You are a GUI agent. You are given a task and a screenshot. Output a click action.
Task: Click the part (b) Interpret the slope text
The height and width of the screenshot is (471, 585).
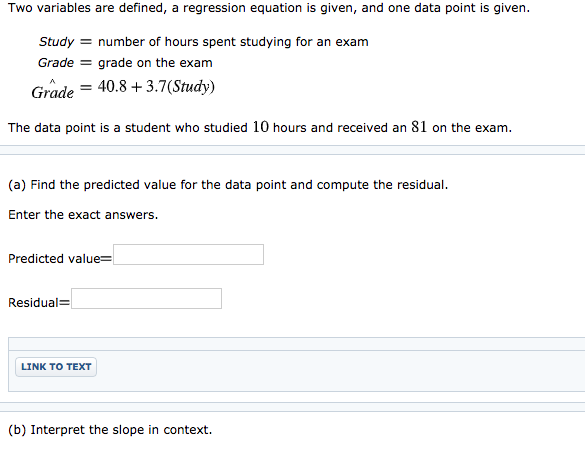pos(110,430)
